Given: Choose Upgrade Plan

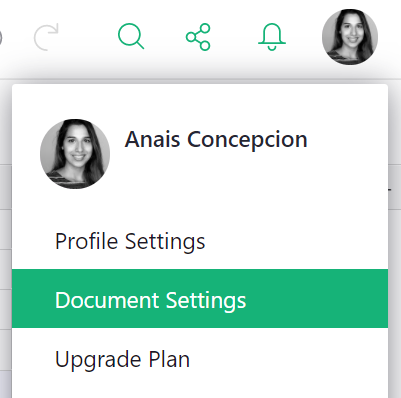Looking at the screenshot, I should point(200,359).
